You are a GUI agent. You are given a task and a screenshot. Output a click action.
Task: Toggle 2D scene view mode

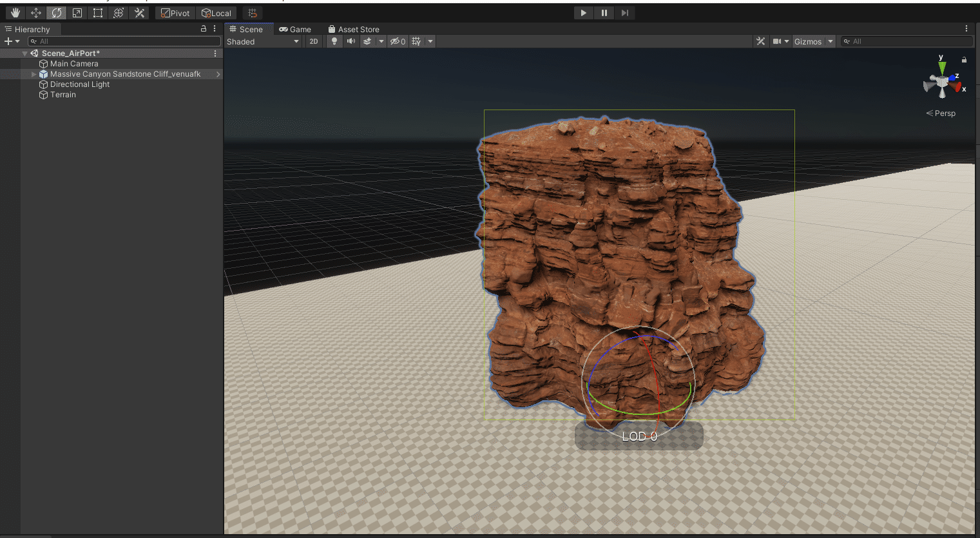click(x=314, y=41)
